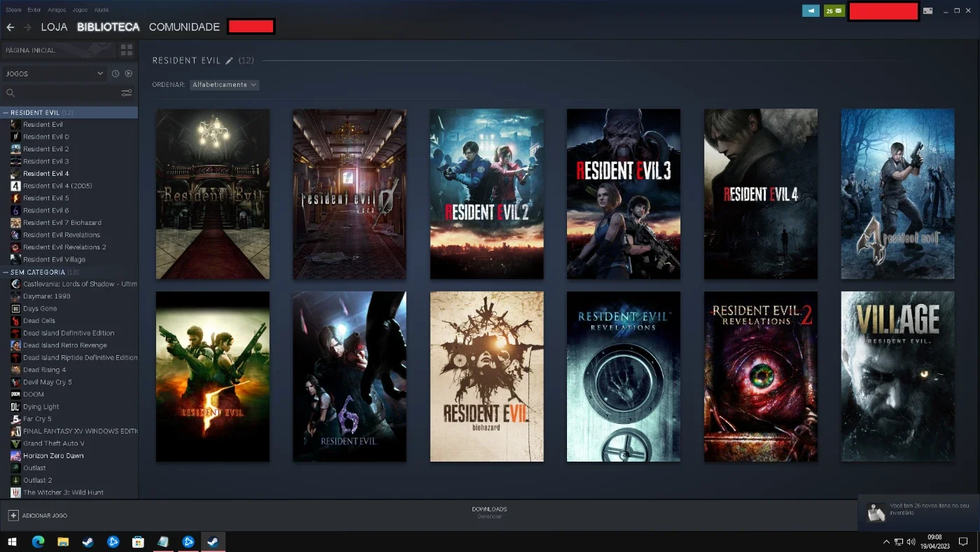Switch to the COMUNIDADE tab
980x552 pixels.
click(184, 27)
